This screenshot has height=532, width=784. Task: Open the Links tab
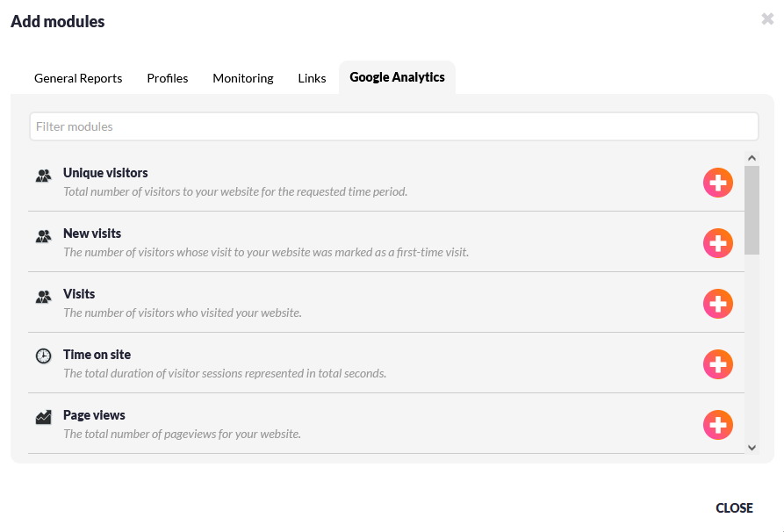tap(312, 78)
